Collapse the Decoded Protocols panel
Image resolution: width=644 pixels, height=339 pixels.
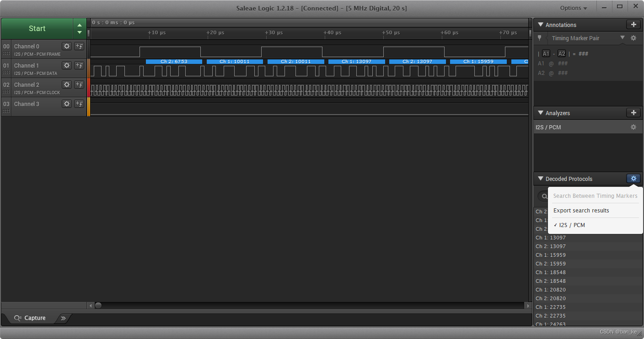(541, 179)
